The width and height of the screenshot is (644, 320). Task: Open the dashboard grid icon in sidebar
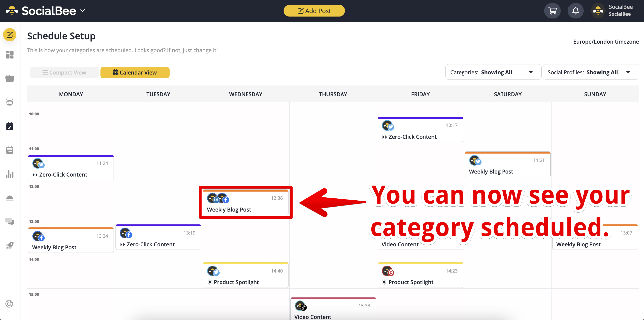9,55
